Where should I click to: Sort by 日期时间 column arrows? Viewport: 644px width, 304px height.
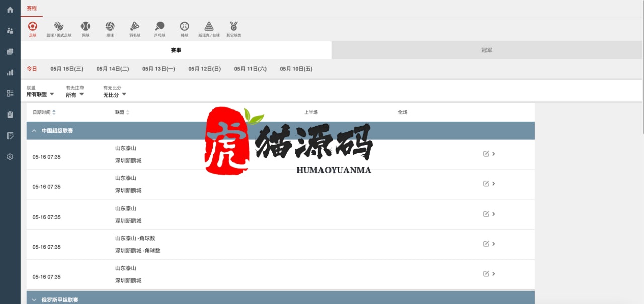54,112
